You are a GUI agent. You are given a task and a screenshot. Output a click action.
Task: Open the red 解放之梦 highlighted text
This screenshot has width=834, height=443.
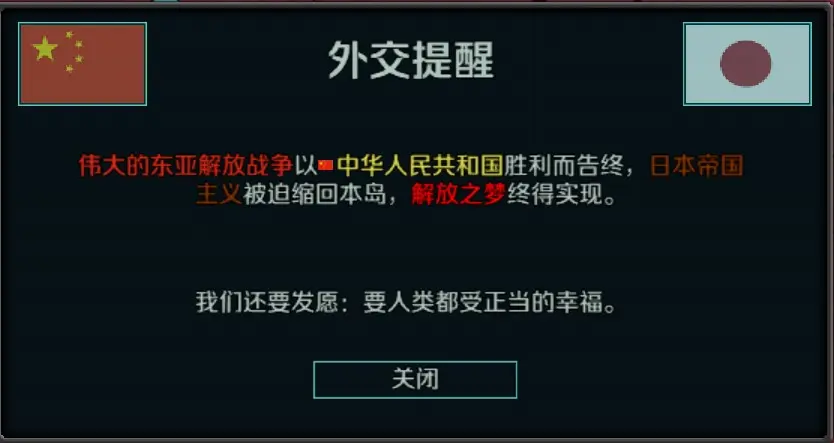click(458, 195)
